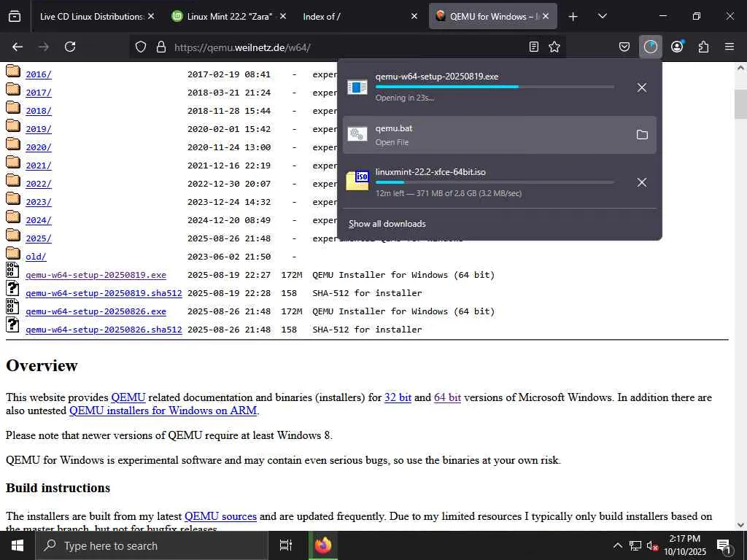The width and height of the screenshot is (747, 560).
Task: Toggle reader view icon in address bar
Action: (533, 47)
